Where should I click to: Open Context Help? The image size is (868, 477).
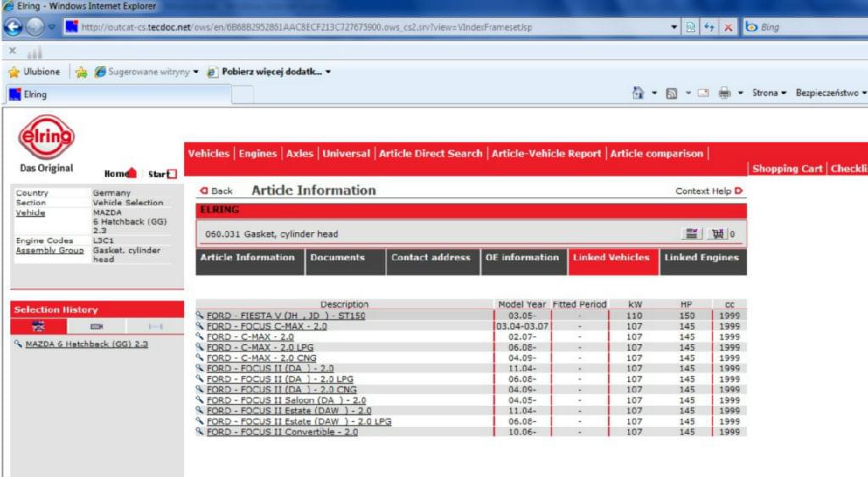[709, 191]
